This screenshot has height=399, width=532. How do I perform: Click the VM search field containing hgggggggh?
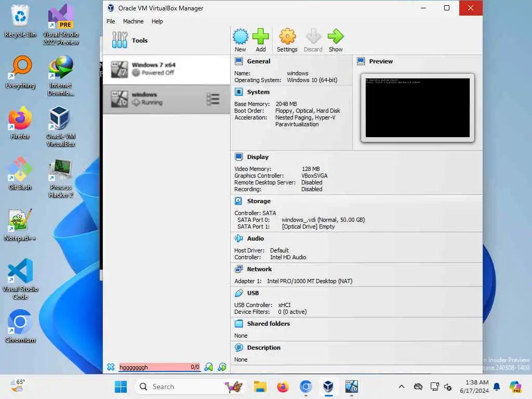coord(159,367)
